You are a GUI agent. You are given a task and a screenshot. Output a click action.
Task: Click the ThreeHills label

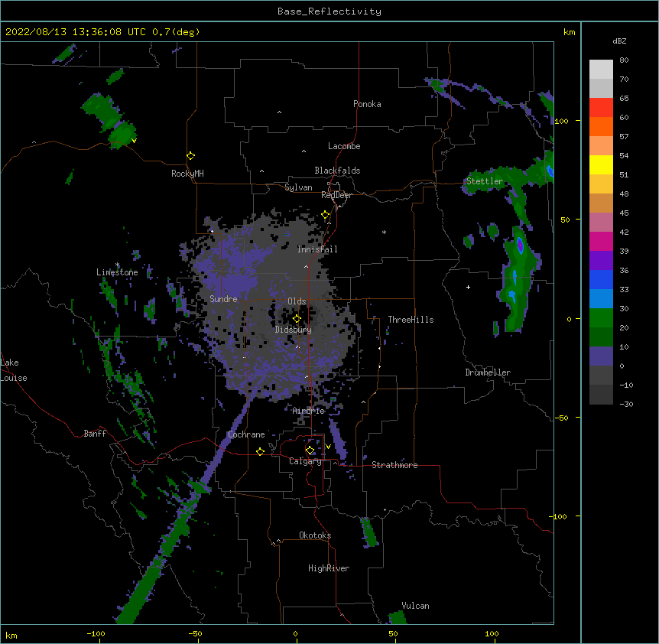tap(411, 320)
